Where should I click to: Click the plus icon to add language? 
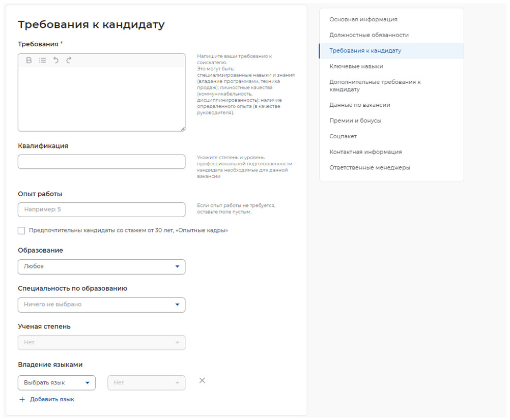click(x=22, y=400)
